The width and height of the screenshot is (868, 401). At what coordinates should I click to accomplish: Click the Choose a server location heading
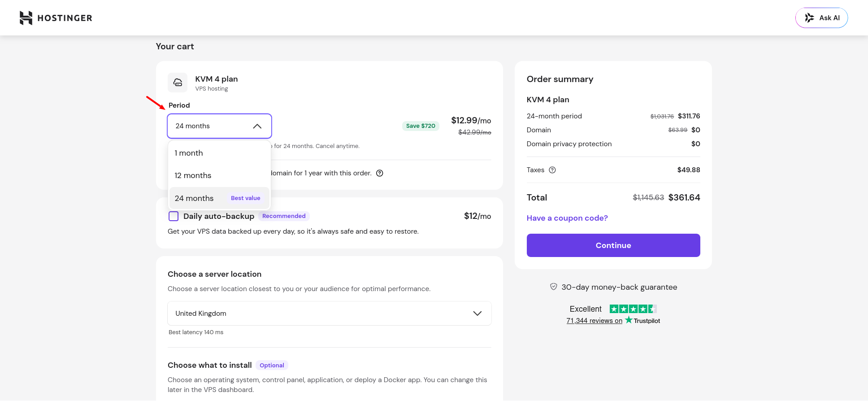click(x=214, y=274)
